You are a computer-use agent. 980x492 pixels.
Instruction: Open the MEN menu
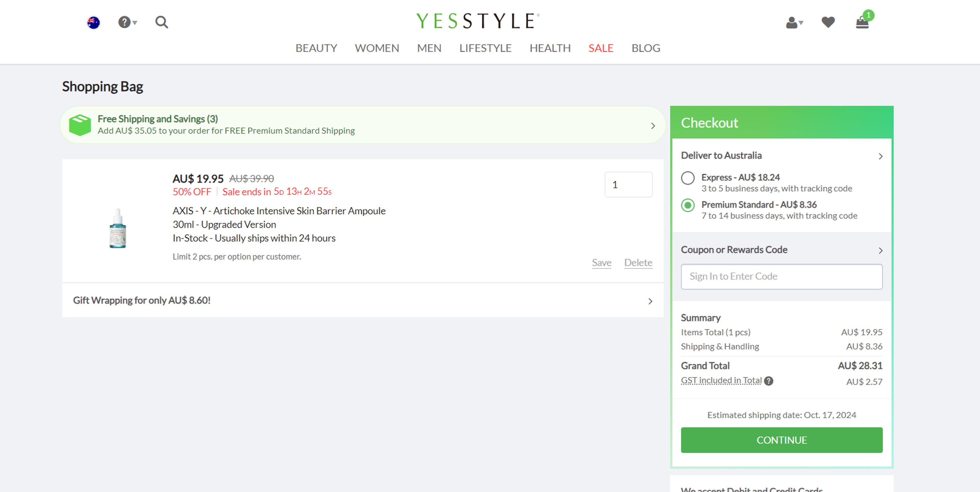click(429, 48)
